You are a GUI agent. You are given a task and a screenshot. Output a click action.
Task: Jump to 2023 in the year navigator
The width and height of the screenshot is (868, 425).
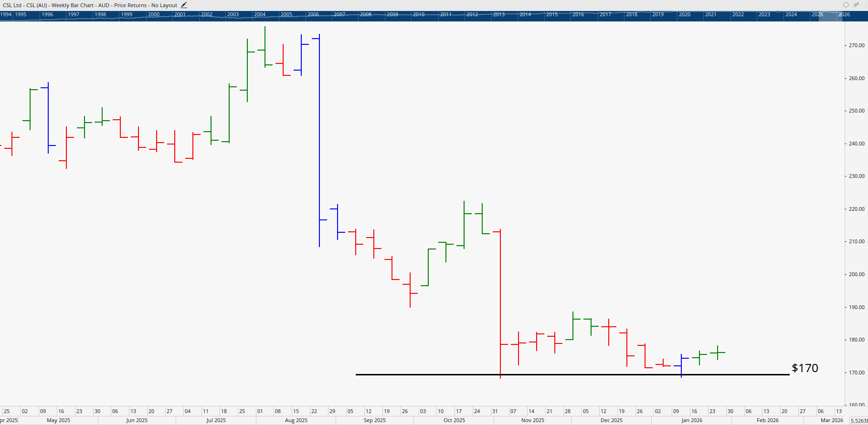pos(764,14)
